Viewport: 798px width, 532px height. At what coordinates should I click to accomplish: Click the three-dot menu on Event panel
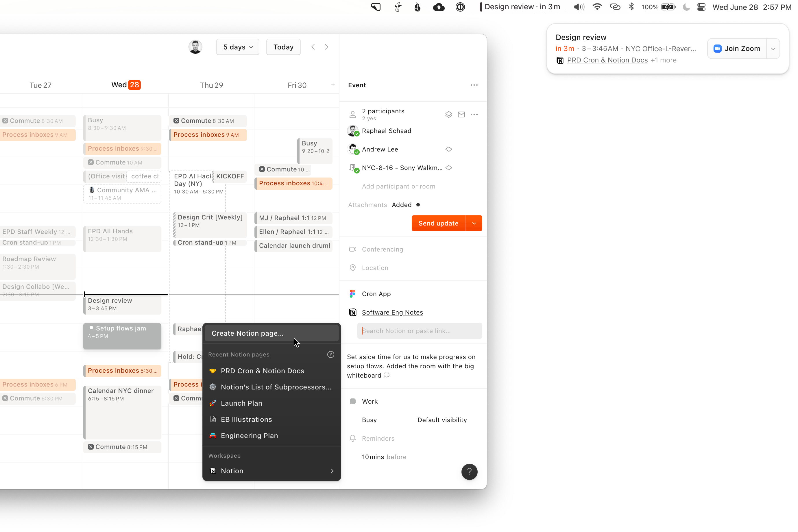tap(474, 85)
